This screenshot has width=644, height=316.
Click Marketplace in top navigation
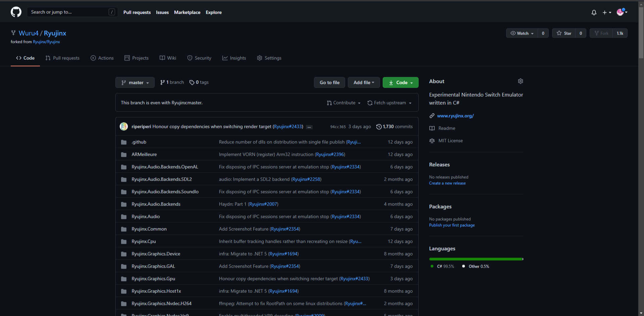(187, 12)
